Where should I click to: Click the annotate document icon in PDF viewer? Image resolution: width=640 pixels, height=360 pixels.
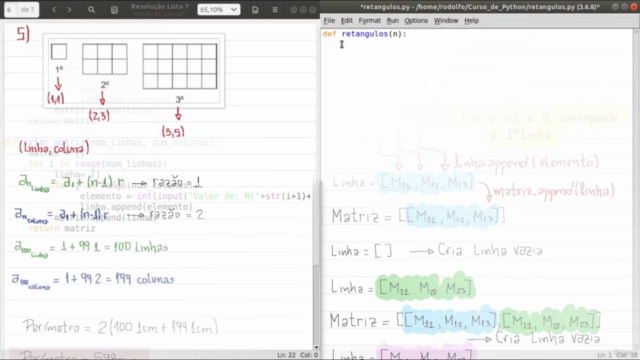(x=255, y=9)
